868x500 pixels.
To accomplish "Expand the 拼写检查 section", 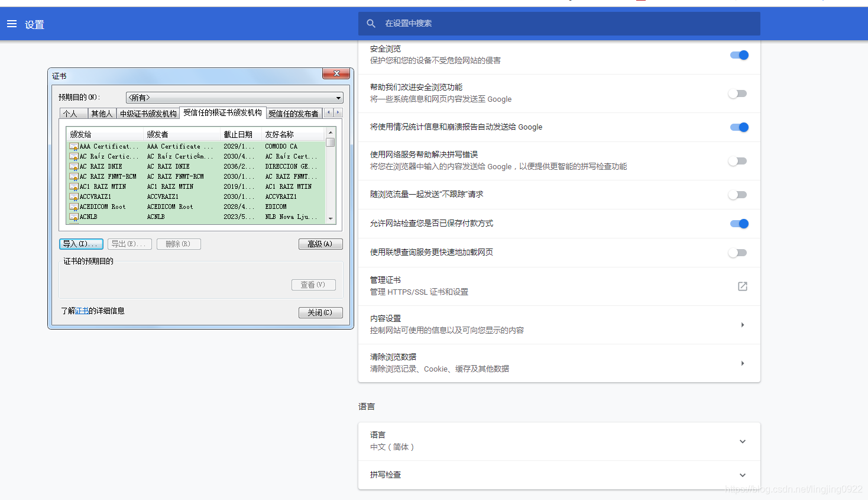I will [743, 475].
